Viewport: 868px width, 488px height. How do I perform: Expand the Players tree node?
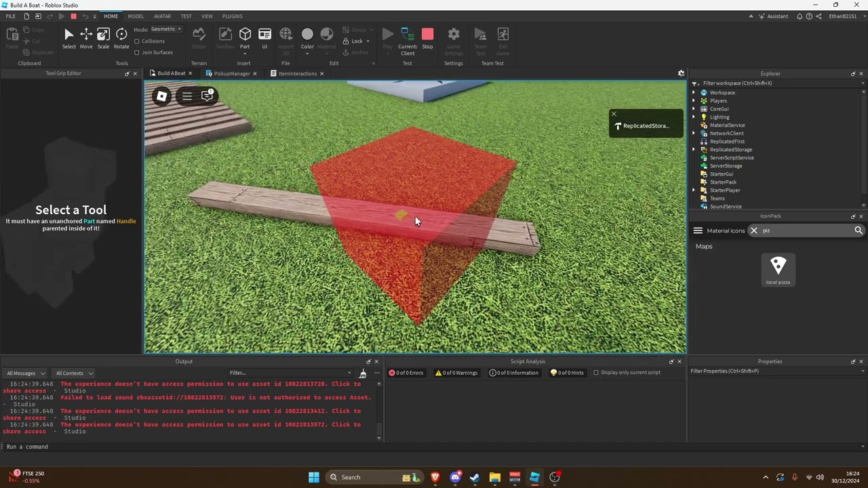click(x=694, y=101)
